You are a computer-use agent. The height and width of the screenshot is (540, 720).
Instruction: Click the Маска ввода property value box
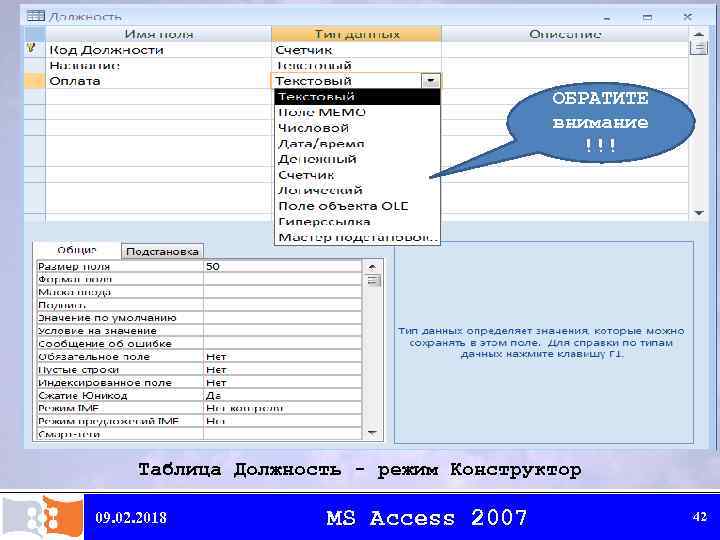point(282,292)
